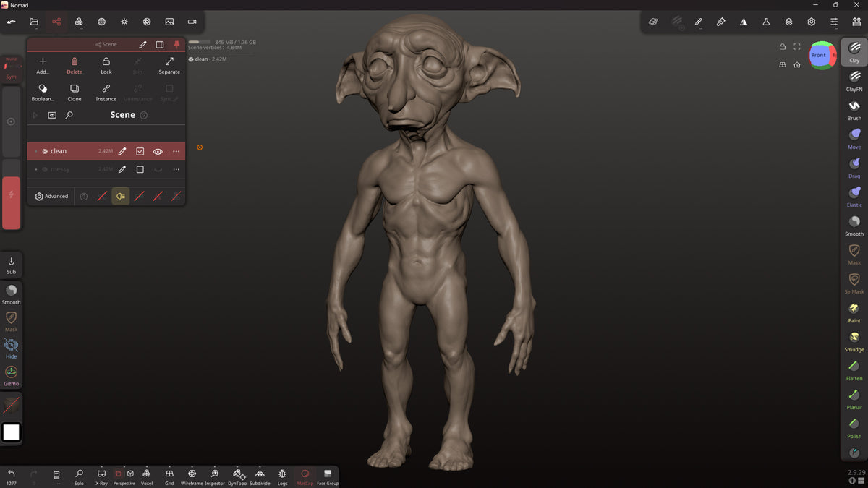Hide the clean object with eye icon
868x488 pixels.
pos(158,151)
